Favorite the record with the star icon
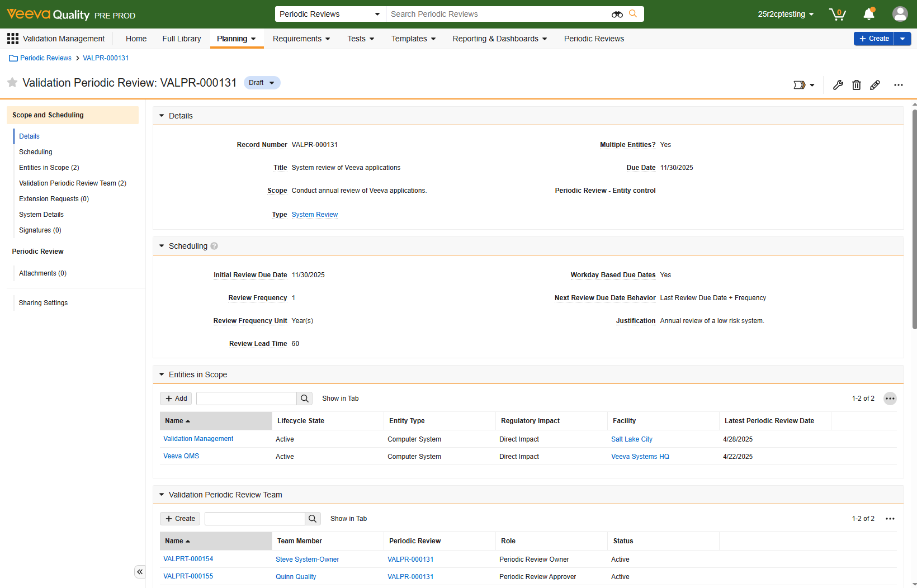This screenshot has width=917, height=588. pos(12,83)
